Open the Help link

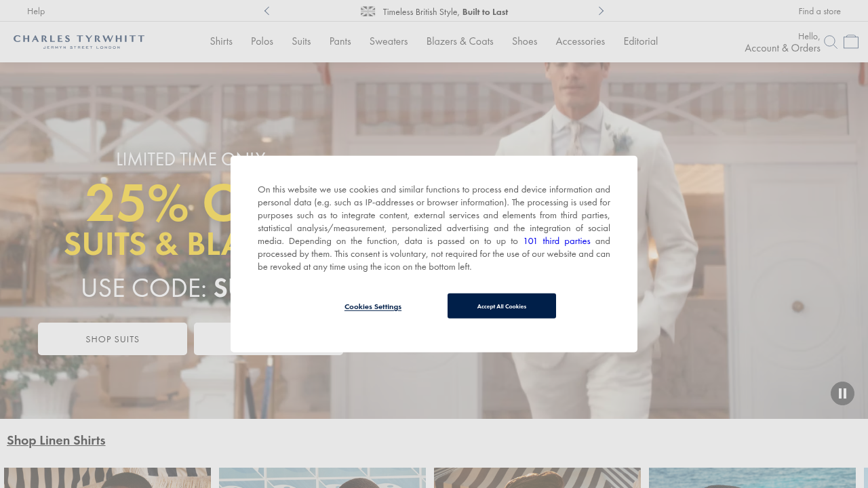(36, 11)
